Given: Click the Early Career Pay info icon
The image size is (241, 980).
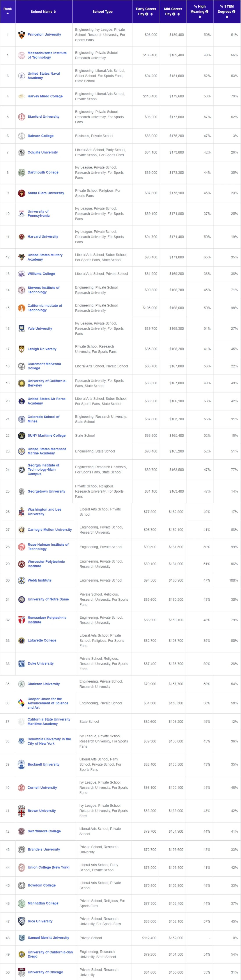Looking at the screenshot, I should click(x=147, y=14).
